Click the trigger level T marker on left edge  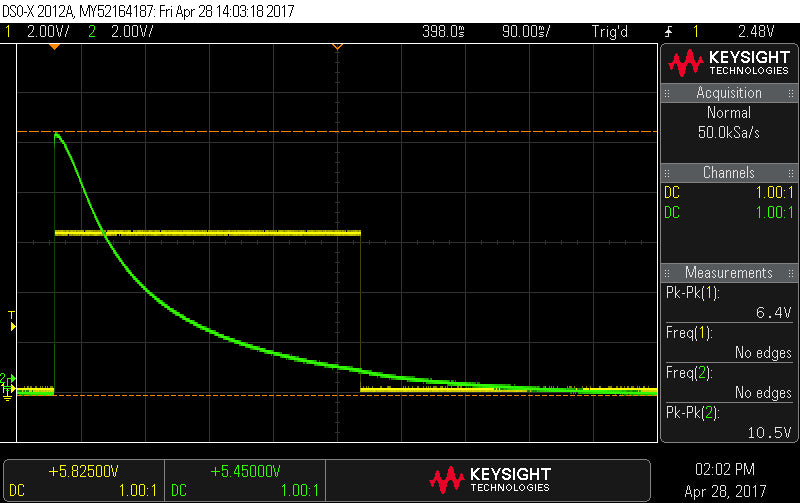[x=12, y=320]
